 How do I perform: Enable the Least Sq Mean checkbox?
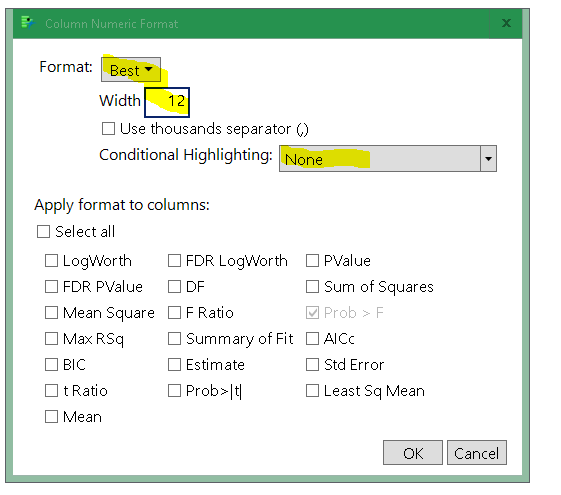pyautogui.click(x=312, y=391)
